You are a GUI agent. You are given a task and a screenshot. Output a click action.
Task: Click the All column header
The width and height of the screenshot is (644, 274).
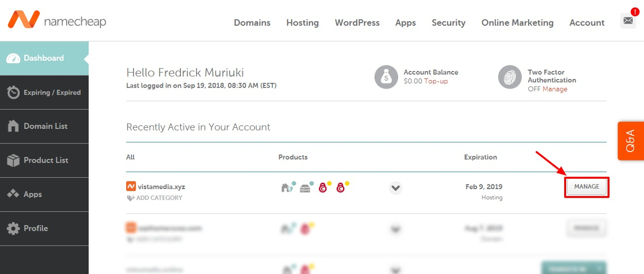point(130,157)
